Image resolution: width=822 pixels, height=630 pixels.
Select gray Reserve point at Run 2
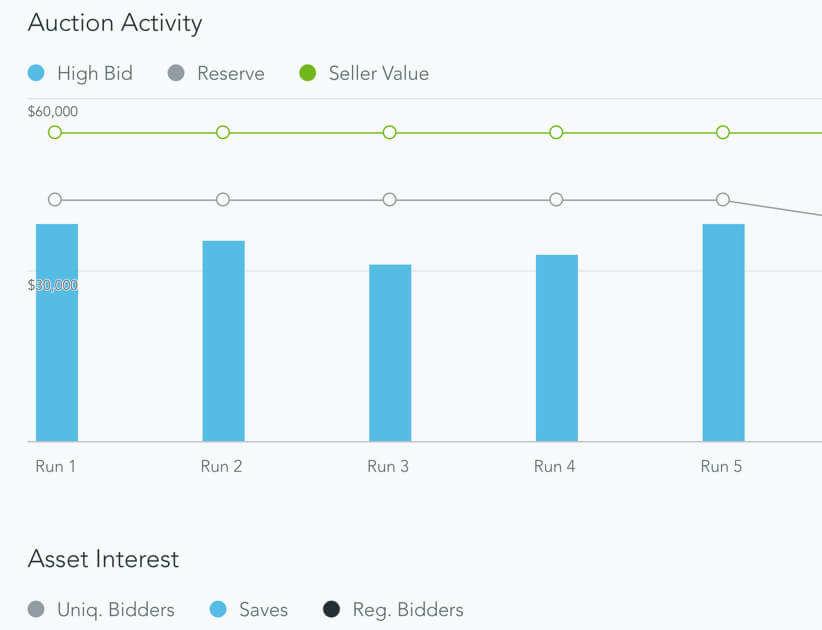(x=223, y=200)
